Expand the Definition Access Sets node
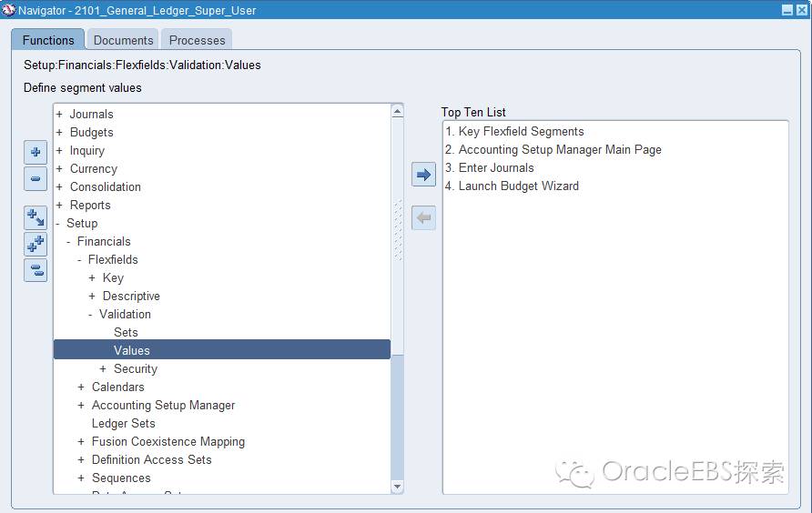This screenshot has width=812, height=513. click(x=81, y=459)
